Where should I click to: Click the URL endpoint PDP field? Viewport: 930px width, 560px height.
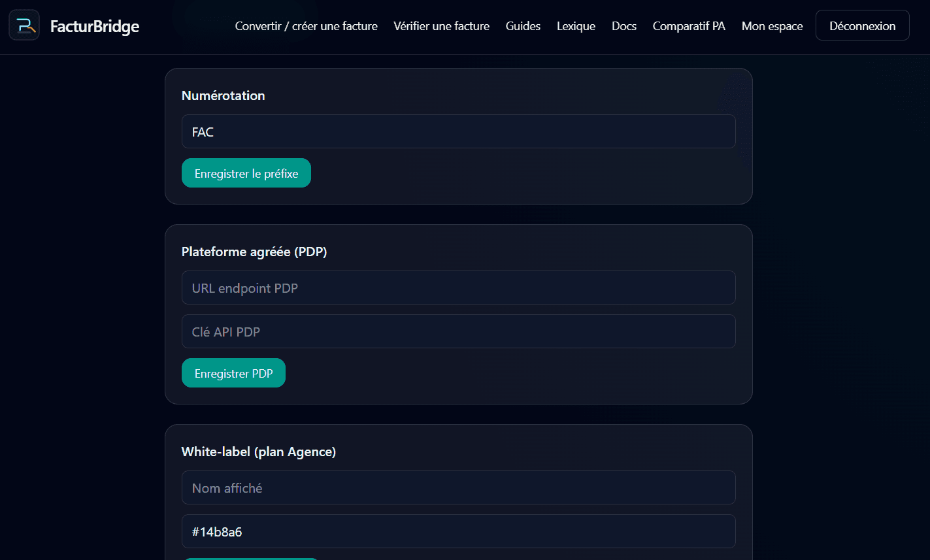click(459, 288)
